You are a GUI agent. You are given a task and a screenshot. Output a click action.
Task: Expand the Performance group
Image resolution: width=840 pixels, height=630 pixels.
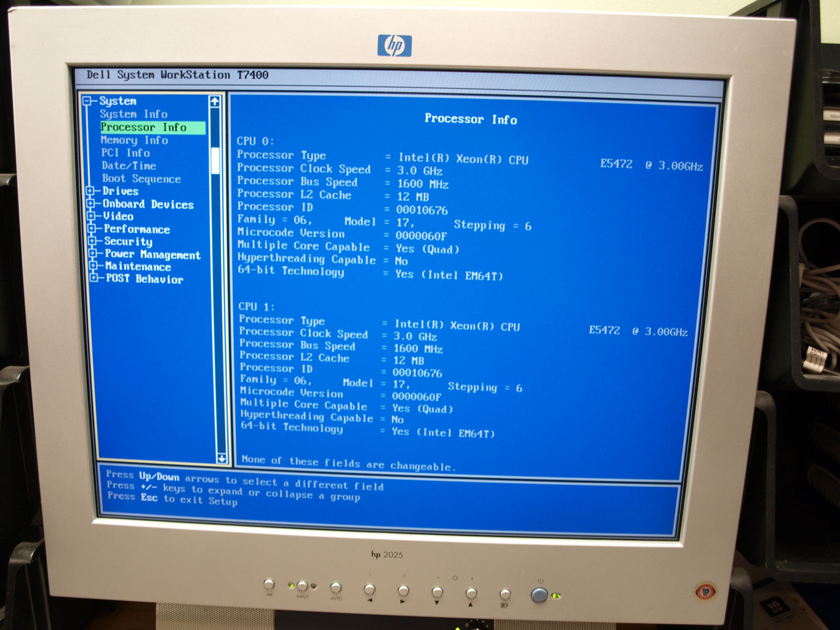[x=92, y=228]
